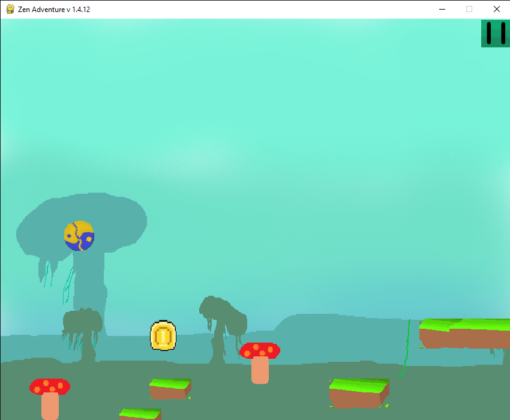Viewport: 510px width, 420px height.
Task: Click the red mushroom beside the coin
Action: [x=260, y=363]
